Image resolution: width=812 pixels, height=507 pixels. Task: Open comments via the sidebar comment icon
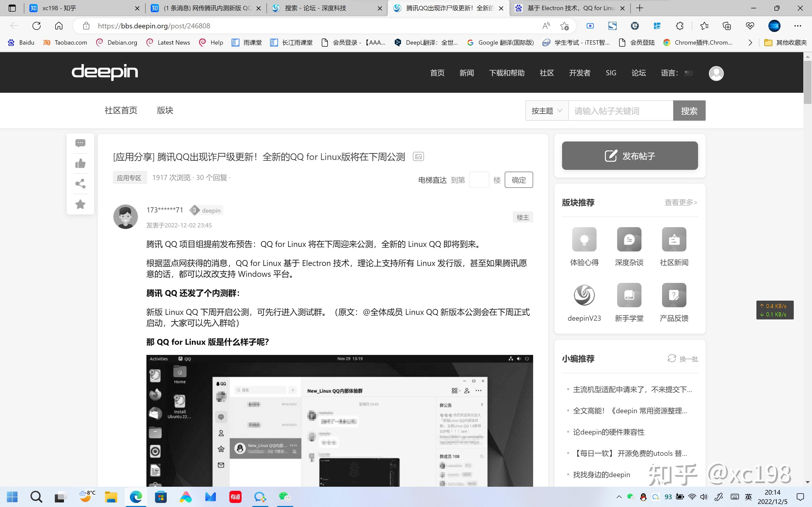80,143
